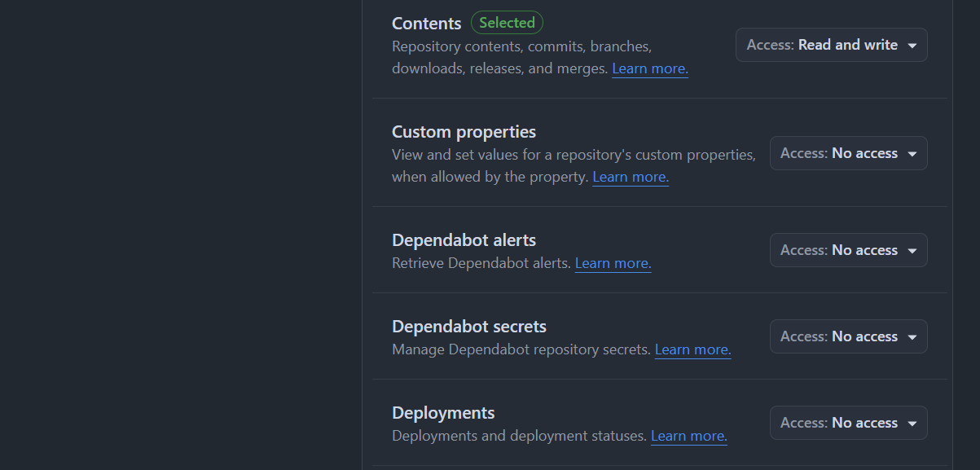Open the Contents access dropdown

pyautogui.click(x=831, y=45)
